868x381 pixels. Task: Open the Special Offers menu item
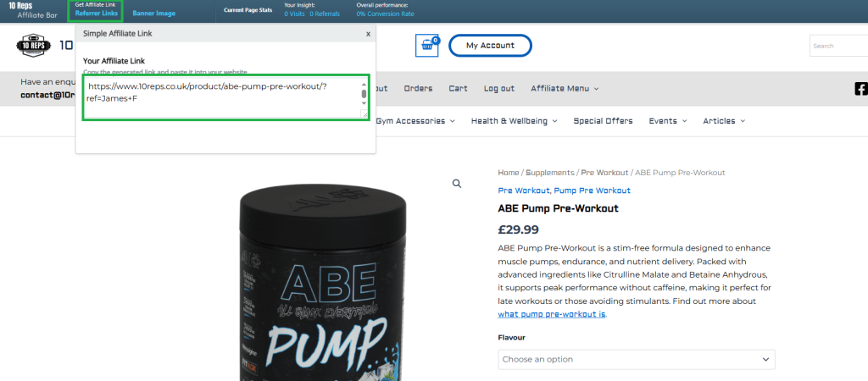coord(603,121)
